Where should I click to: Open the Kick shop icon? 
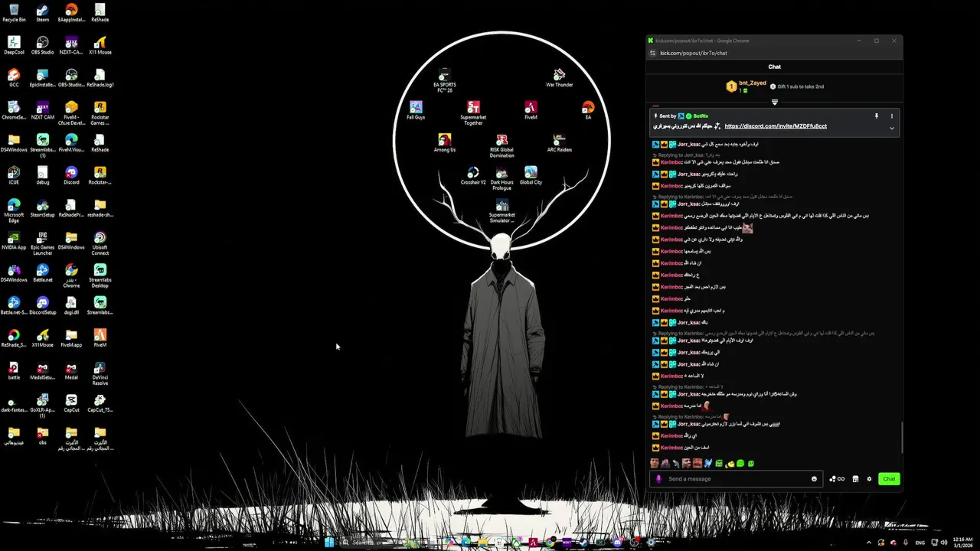pyautogui.click(x=855, y=479)
